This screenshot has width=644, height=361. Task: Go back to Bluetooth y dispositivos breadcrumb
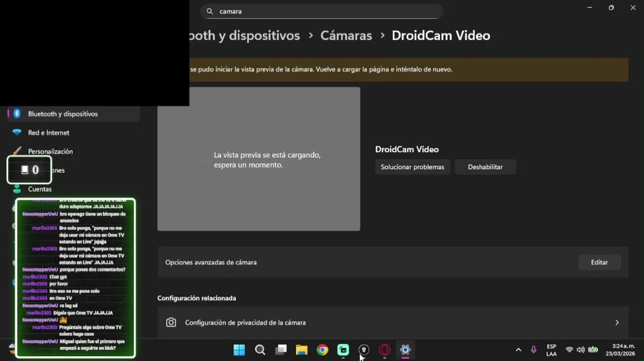[x=245, y=36]
